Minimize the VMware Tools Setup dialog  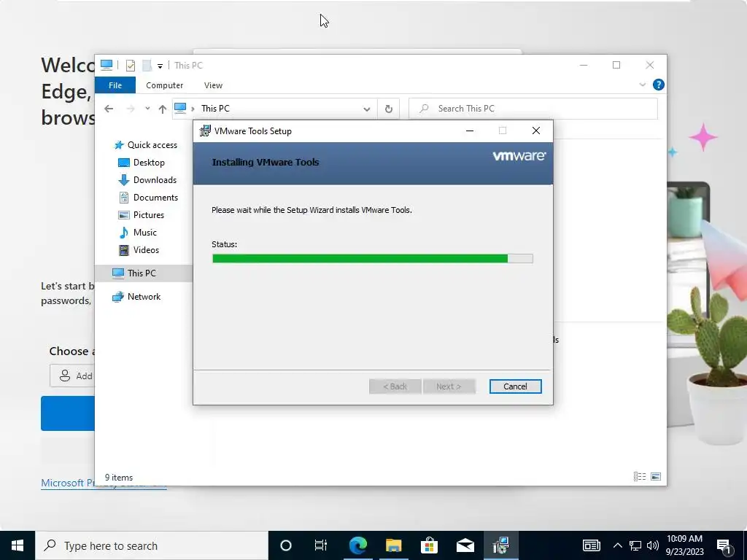[470, 131]
